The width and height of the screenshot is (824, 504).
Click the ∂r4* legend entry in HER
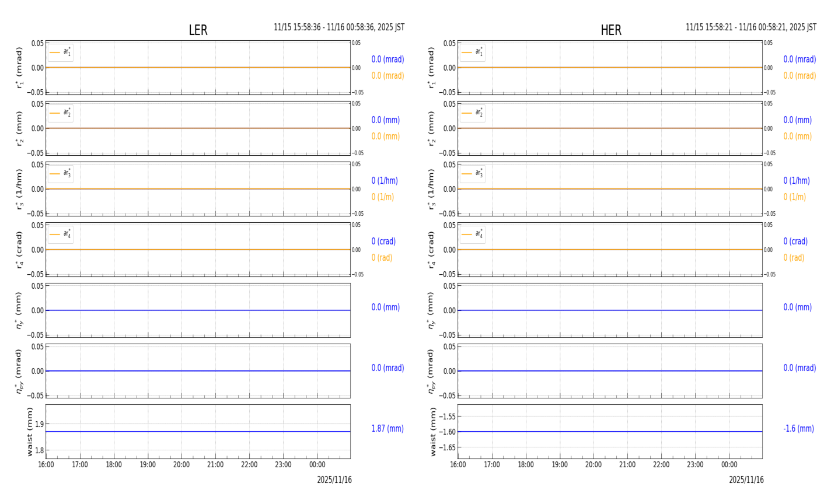pyautogui.click(x=473, y=235)
